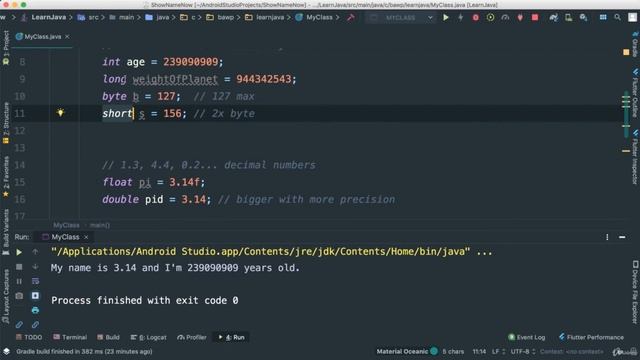Click the Material Oceanic theme indicator
This screenshot has width=640, height=360.
coord(407,351)
